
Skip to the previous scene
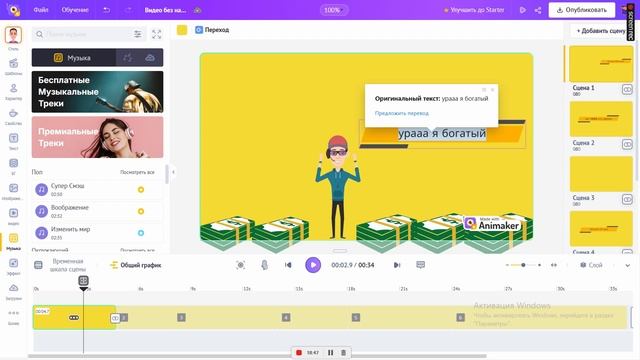click(x=288, y=265)
